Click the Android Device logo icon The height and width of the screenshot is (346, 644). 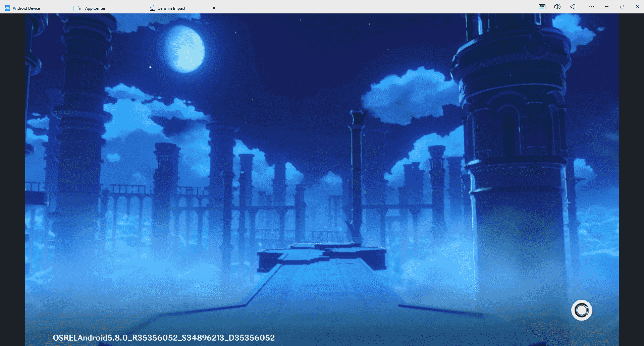(x=7, y=8)
